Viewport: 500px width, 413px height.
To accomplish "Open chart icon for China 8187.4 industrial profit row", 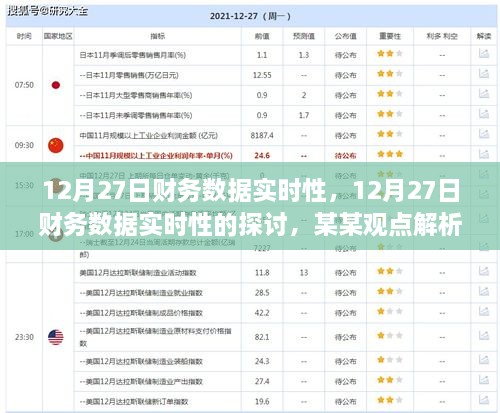I will [484, 134].
